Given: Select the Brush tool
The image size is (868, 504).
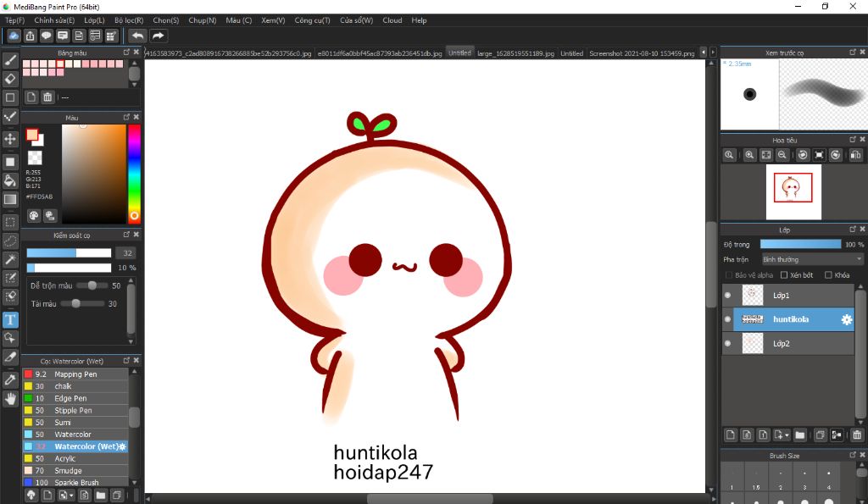Looking at the screenshot, I should [10, 60].
